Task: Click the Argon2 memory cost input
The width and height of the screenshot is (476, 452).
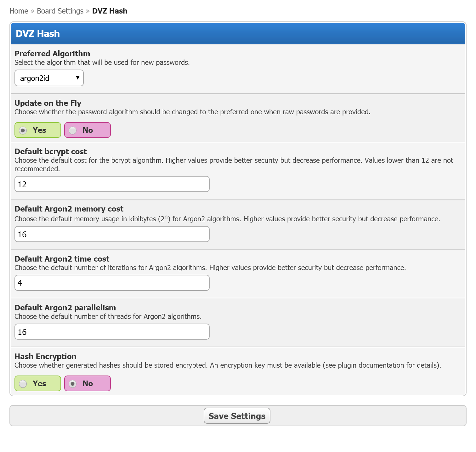Action: click(112, 234)
